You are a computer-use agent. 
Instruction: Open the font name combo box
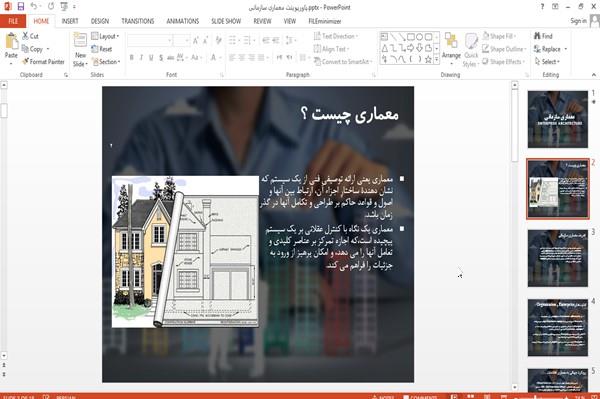(x=150, y=40)
